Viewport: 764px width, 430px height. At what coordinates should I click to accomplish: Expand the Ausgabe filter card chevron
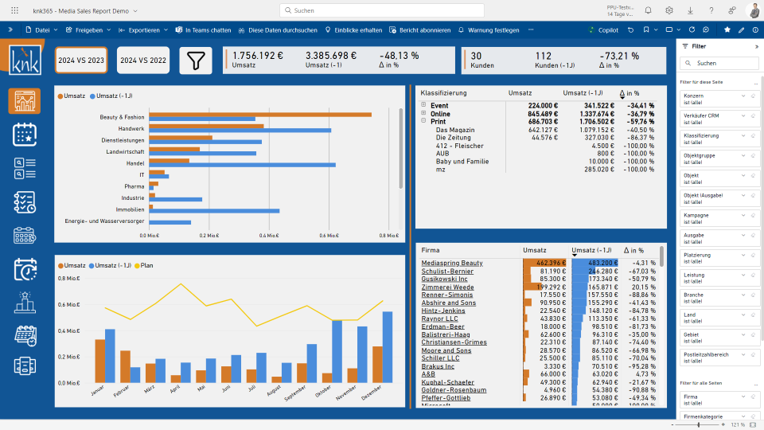tap(743, 235)
